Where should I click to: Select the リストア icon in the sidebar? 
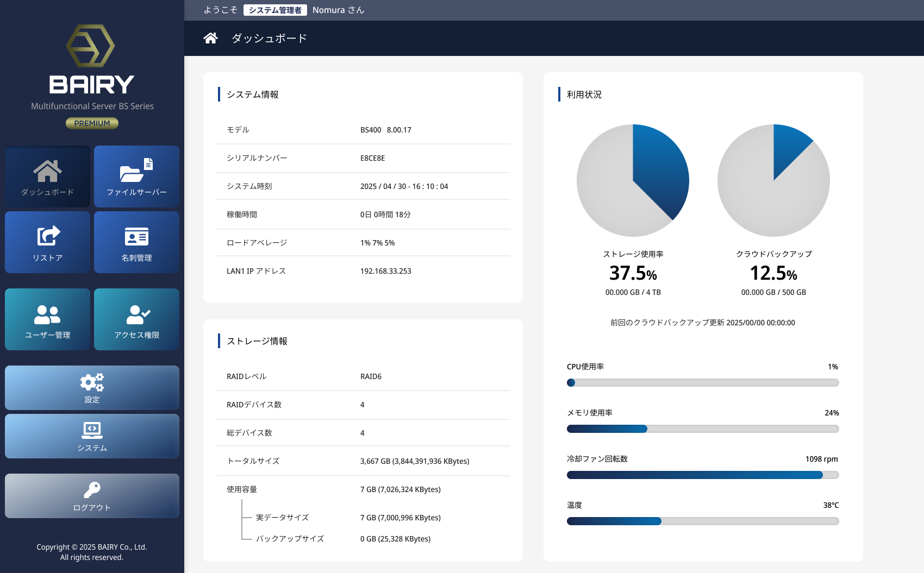[x=47, y=236]
